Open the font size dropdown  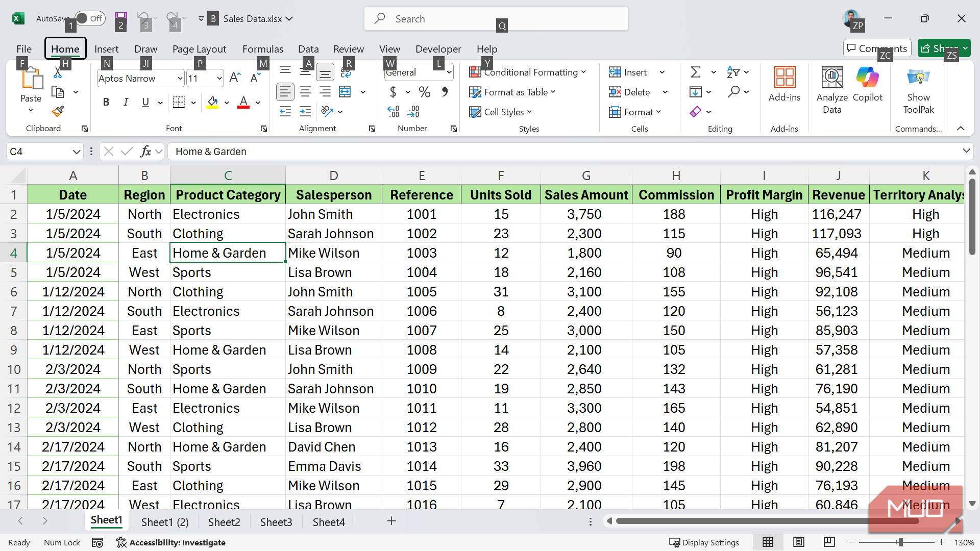(219, 79)
